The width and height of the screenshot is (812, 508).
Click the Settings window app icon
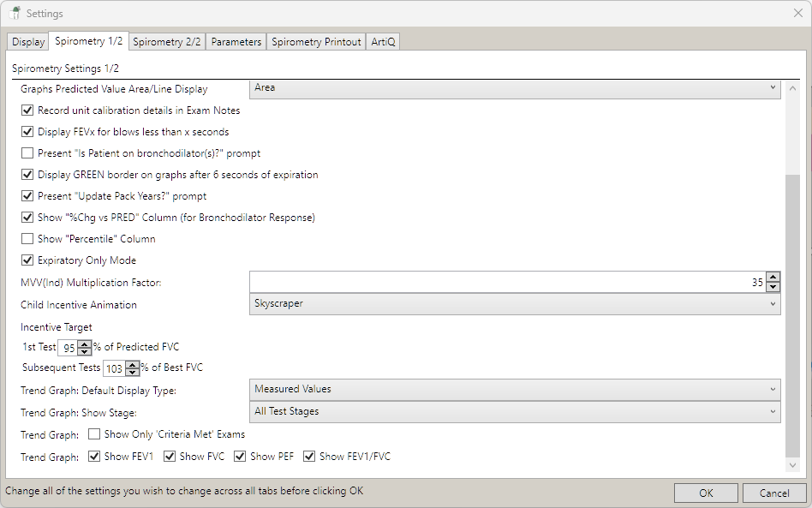click(15, 13)
